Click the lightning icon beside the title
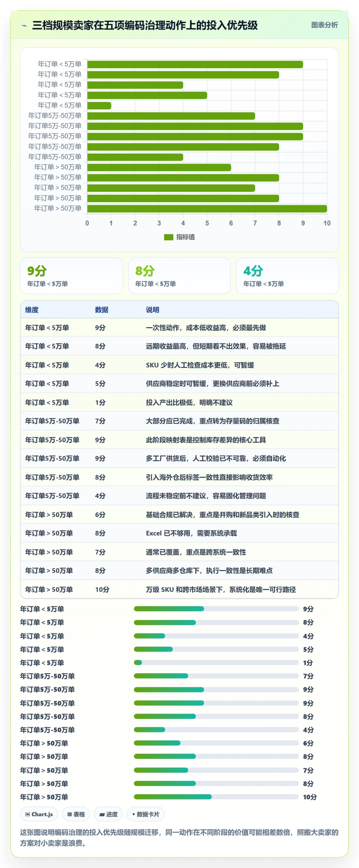This screenshot has height=868, width=359. [24, 25]
